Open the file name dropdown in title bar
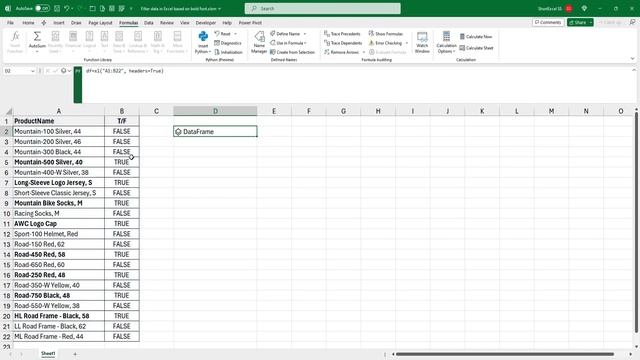The width and height of the screenshot is (640, 360). (181, 9)
